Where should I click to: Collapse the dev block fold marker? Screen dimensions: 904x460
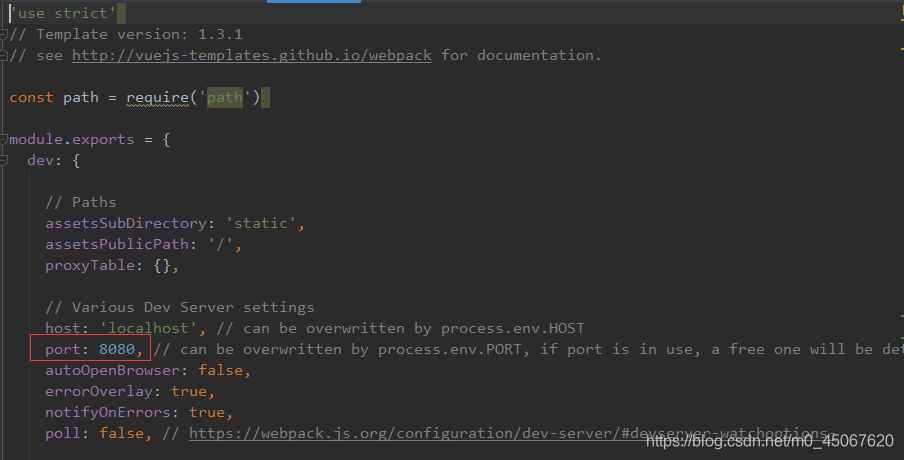(3, 160)
